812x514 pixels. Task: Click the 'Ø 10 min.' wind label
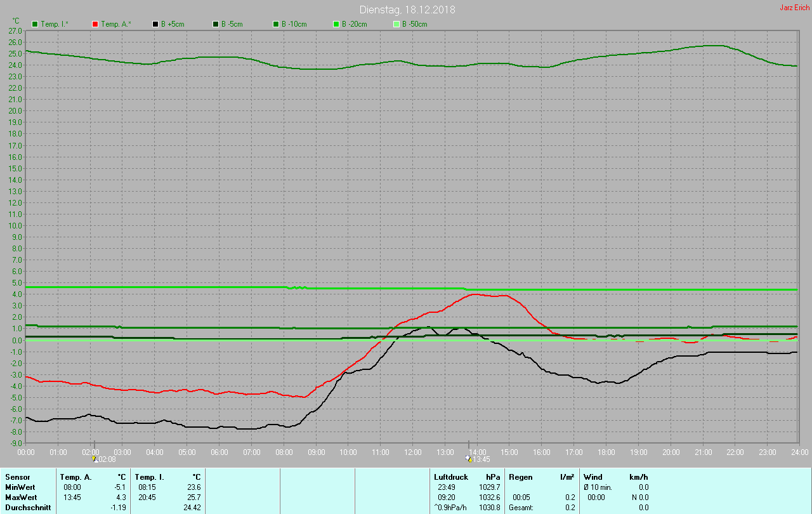coord(598,487)
